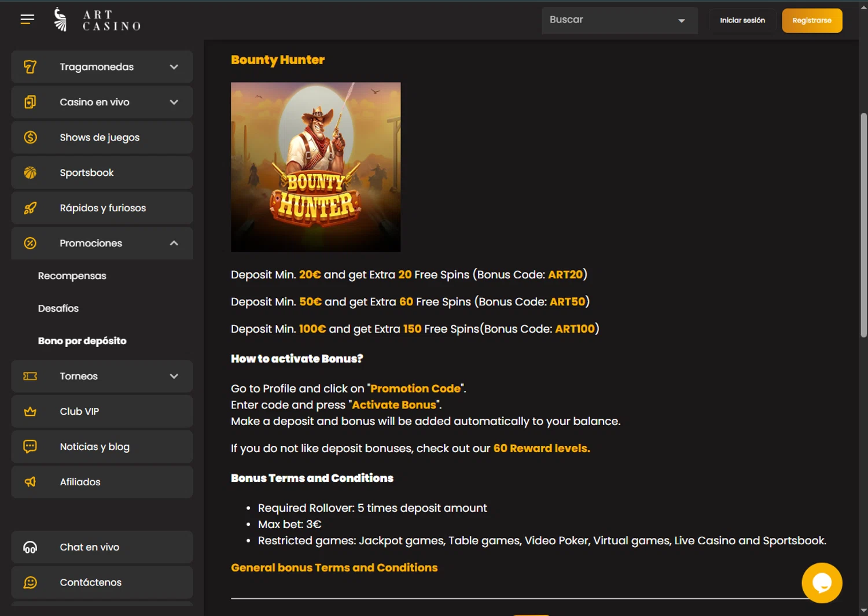This screenshot has width=868, height=616.
Task: Click the Bounty Hunter heading
Action: [x=278, y=60]
